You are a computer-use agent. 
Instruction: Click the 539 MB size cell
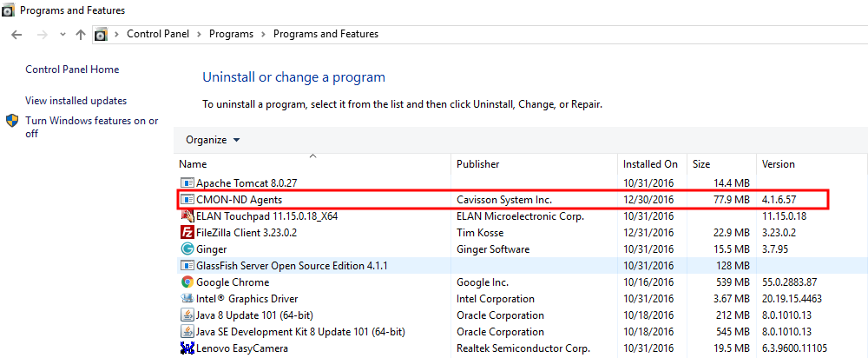click(732, 282)
